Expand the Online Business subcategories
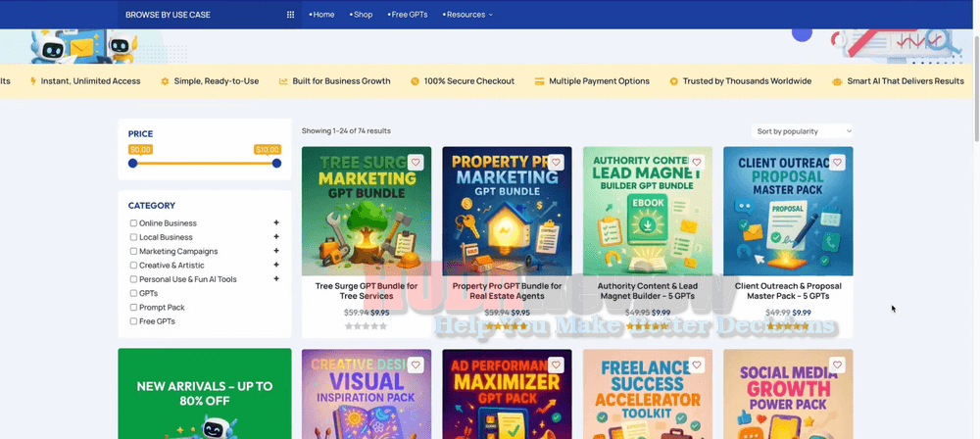 click(x=276, y=222)
